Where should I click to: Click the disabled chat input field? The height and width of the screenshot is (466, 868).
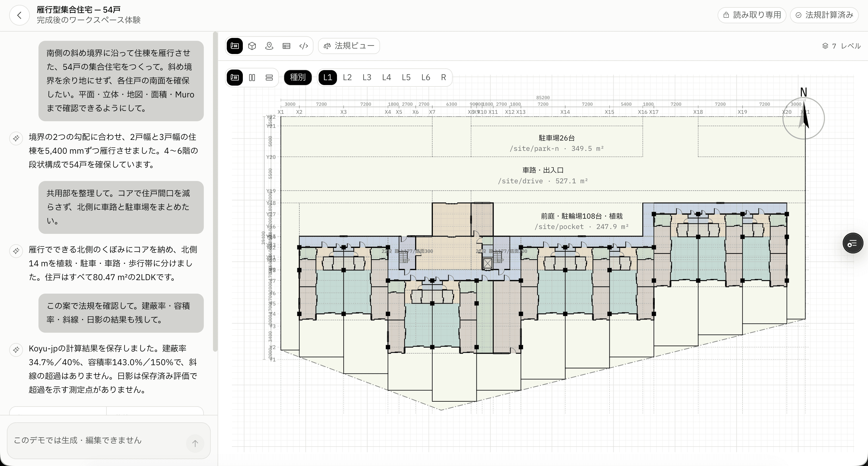(x=108, y=440)
